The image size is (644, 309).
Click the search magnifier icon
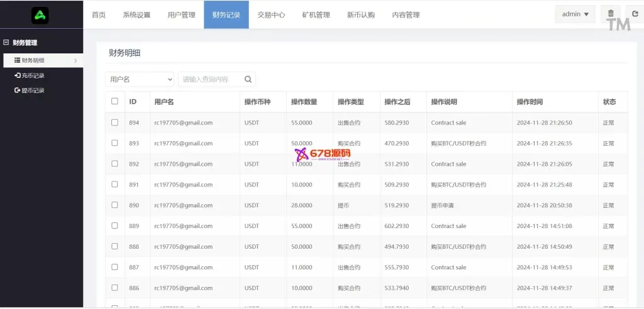[248, 79]
